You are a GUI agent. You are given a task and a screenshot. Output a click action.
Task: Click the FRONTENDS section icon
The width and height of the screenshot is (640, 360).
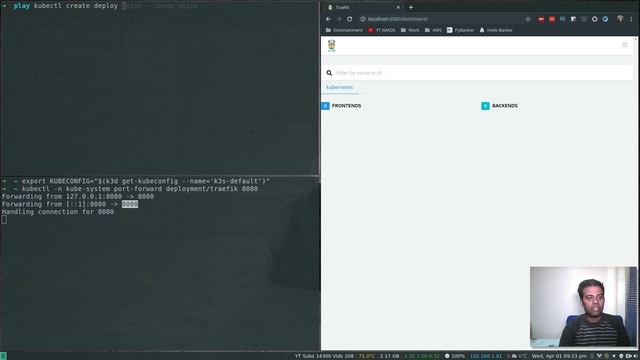(x=325, y=106)
